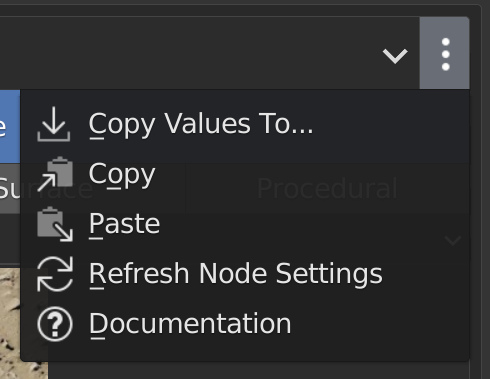Click the download-arrow icon for Copy Values To
The width and height of the screenshot is (490, 379).
point(54,124)
